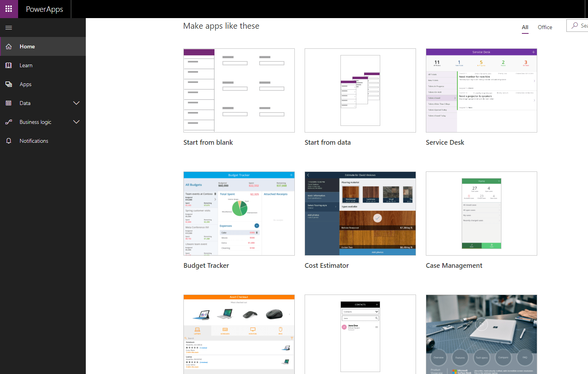
Task: Click the Start from data label
Action: (327, 142)
